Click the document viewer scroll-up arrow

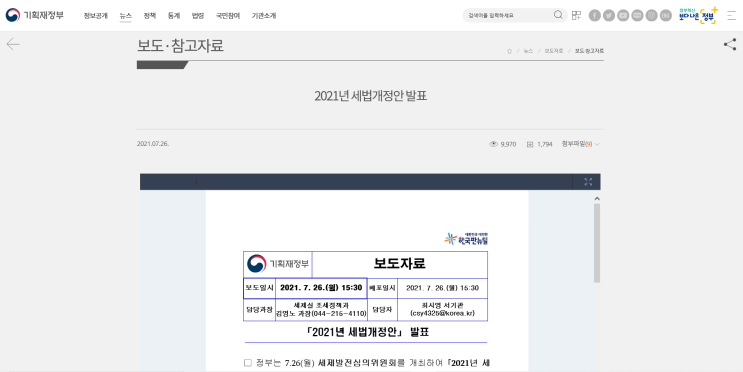pos(597,199)
